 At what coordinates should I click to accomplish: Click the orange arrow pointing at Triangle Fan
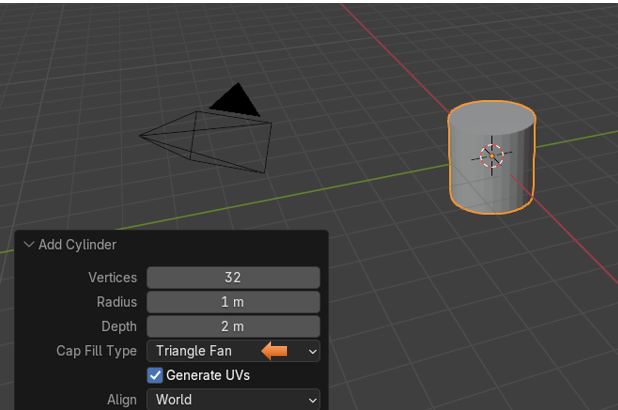[275, 351]
